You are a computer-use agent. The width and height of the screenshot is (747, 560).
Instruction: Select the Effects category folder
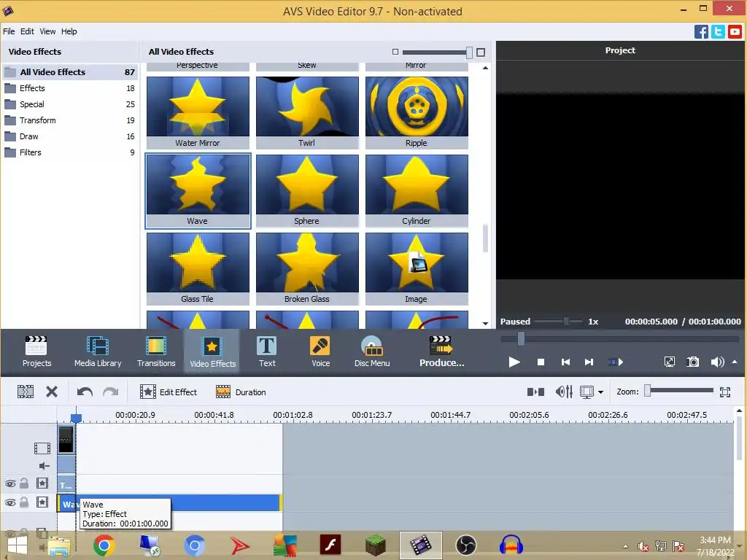[70, 88]
